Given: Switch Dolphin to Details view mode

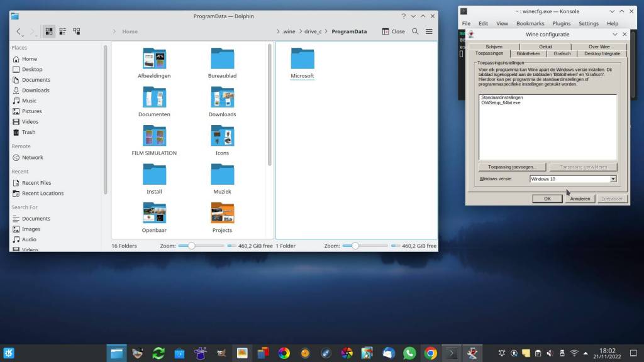Looking at the screenshot, I should click(x=76, y=31).
